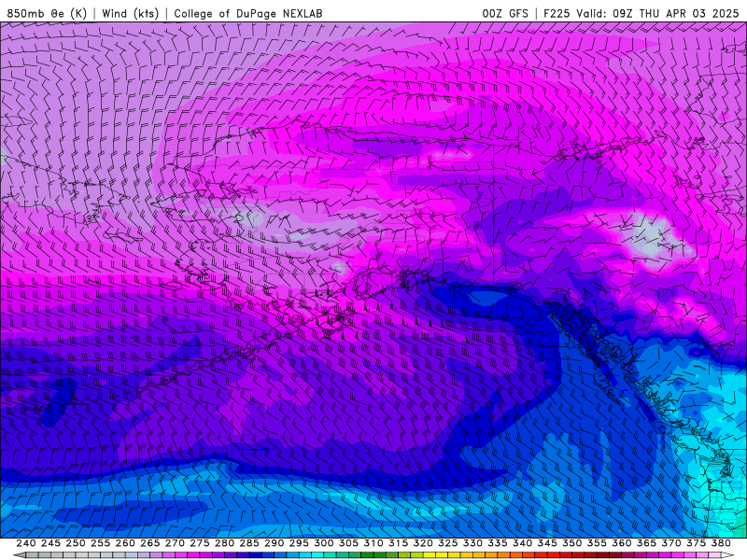Screen dimensions: 747x560
Task: Click the "College of DuPage NEXLAB" text
Action: (x=248, y=13)
